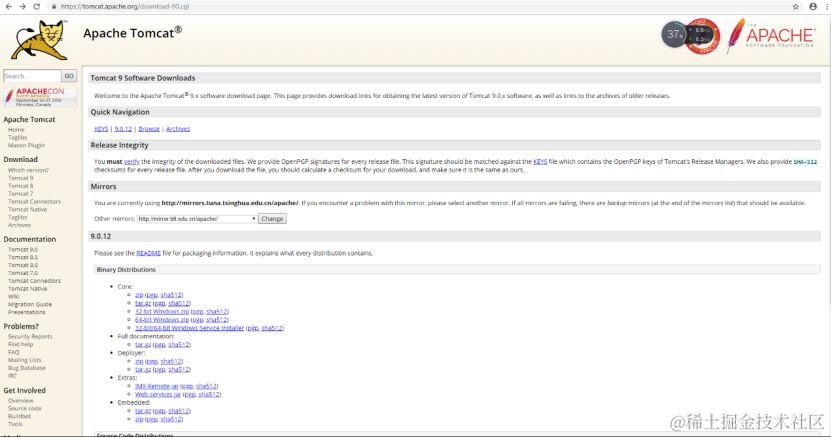This screenshot has height=438, width=831.
Task: Open Archives link in Quick Navigation
Action: [x=178, y=129]
